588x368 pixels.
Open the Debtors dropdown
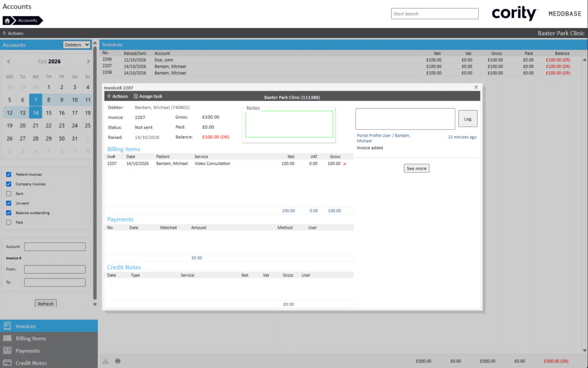[76, 45]
